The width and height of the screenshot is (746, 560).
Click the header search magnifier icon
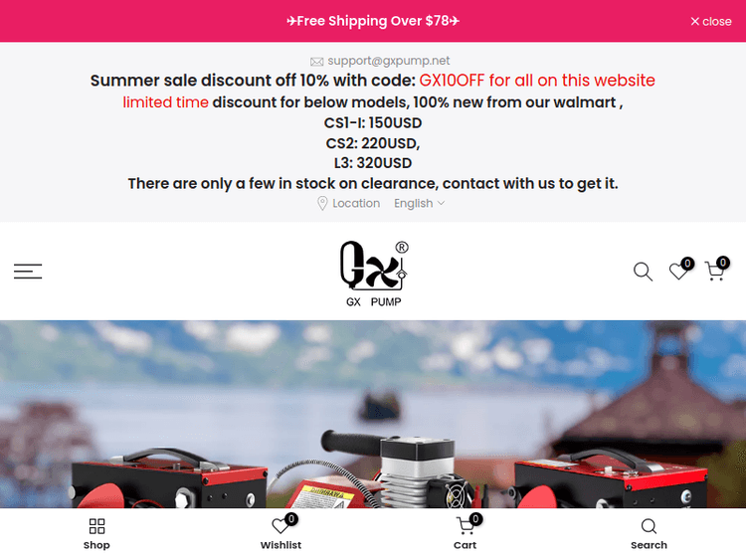[x=643, y=272]
